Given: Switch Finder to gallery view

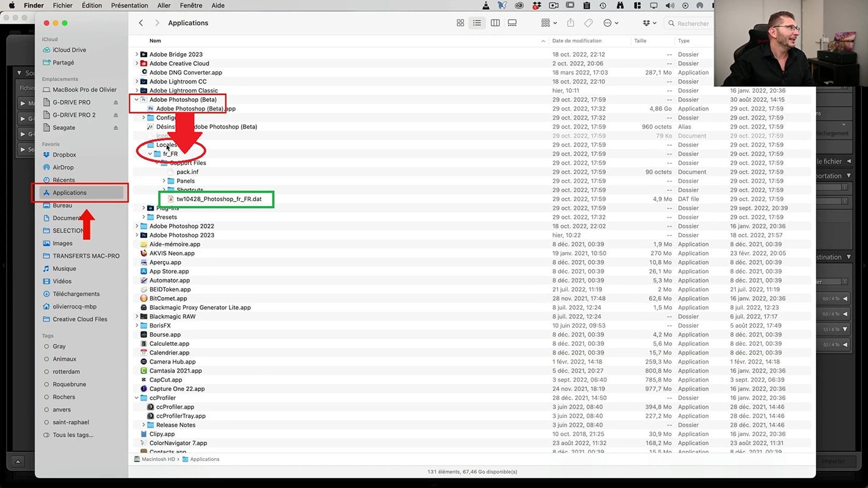Looking at the screenshot, I should pyautogui.click(x=512, y=23).
